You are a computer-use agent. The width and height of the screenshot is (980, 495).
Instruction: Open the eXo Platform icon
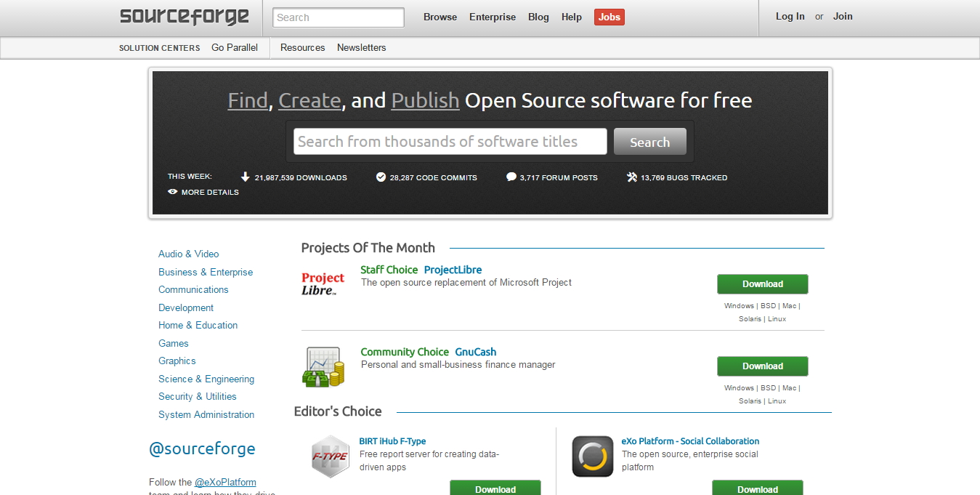[x=593, y=456]
